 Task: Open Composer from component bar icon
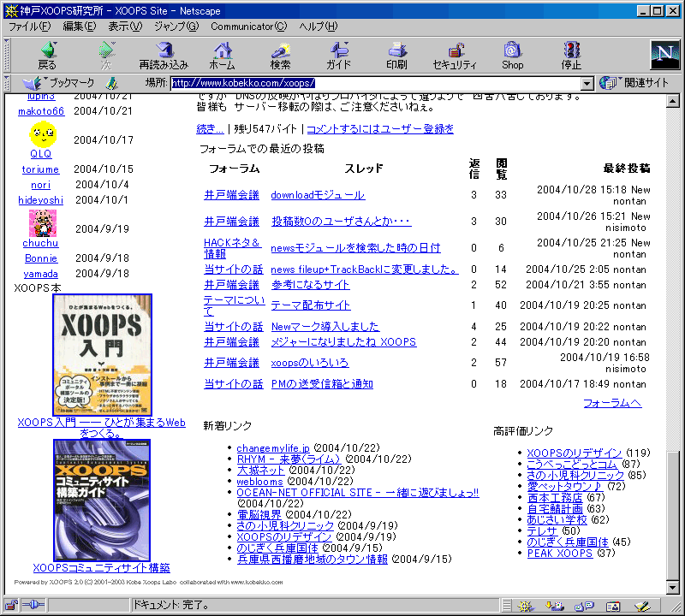coord(642,606)
